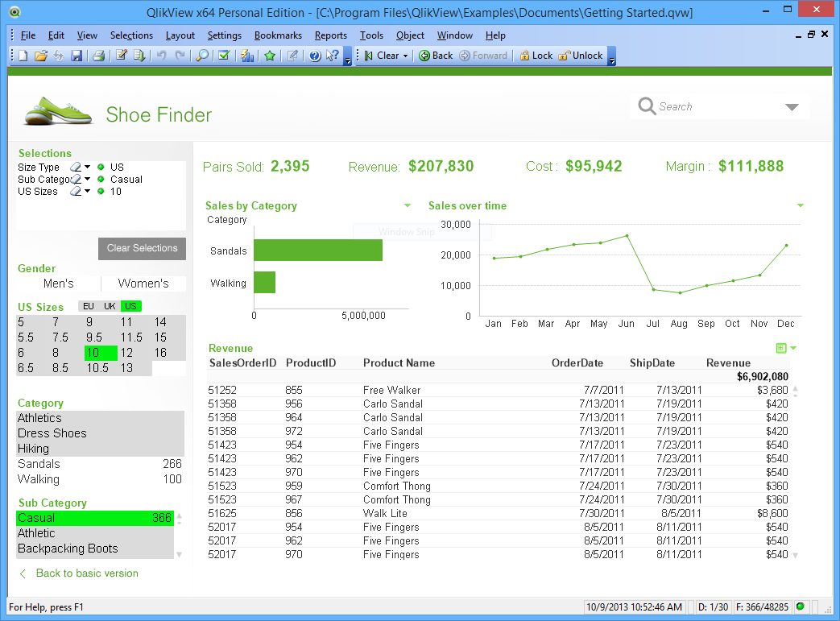The image size is (840, 621).
Task: Follow the Back to basic version link
Action: [87, 573]
